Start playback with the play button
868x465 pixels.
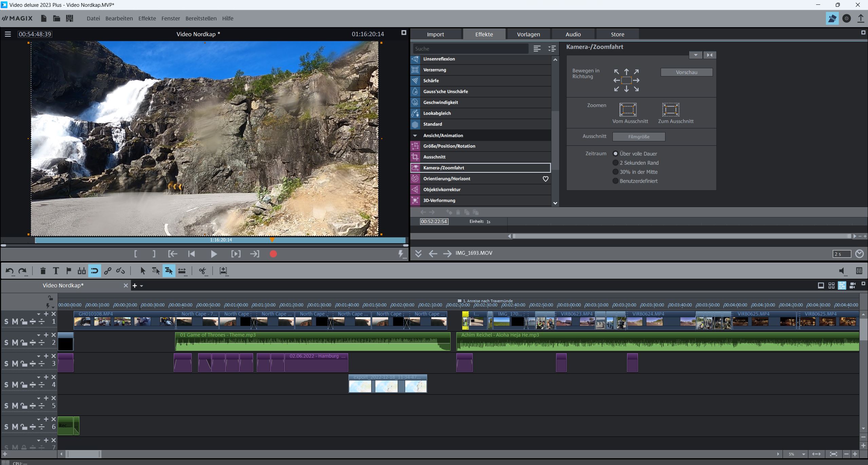tap(213, 254)
